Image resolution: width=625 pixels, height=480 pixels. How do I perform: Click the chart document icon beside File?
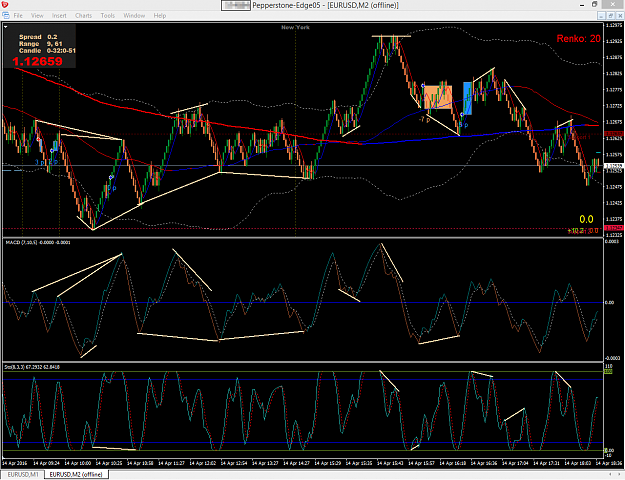[6, 16]
